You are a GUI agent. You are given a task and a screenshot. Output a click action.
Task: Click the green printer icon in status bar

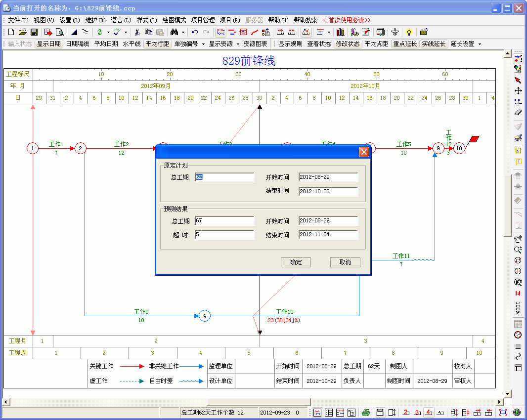365,413
